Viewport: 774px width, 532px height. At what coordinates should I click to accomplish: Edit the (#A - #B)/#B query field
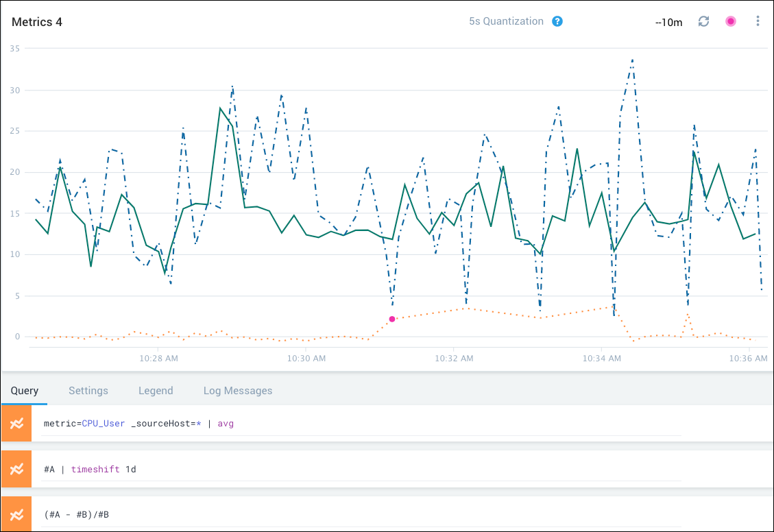356,514
